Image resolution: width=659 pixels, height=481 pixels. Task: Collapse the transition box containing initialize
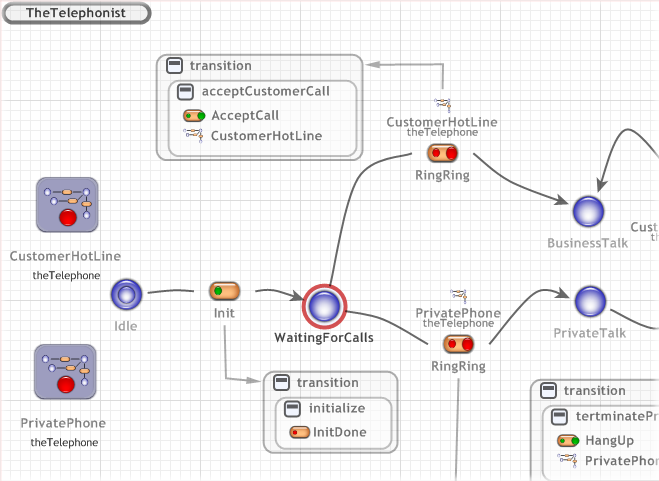point(281,383)
